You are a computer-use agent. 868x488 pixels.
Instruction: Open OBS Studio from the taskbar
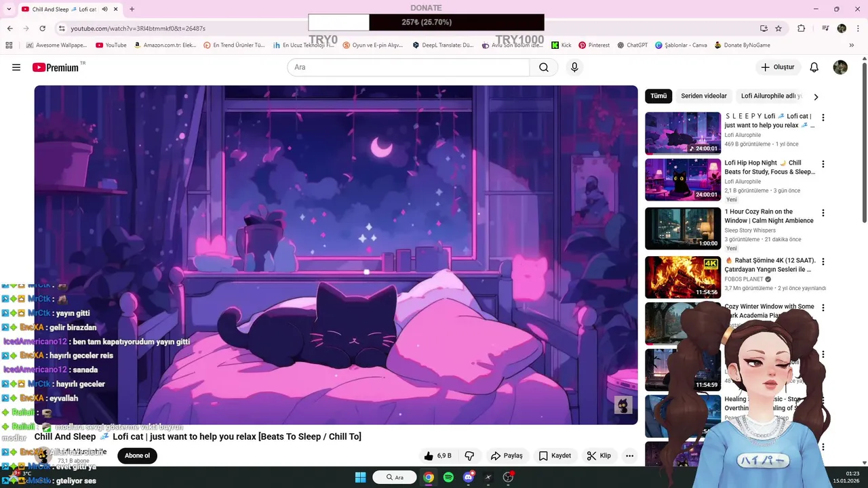[508, 477]
